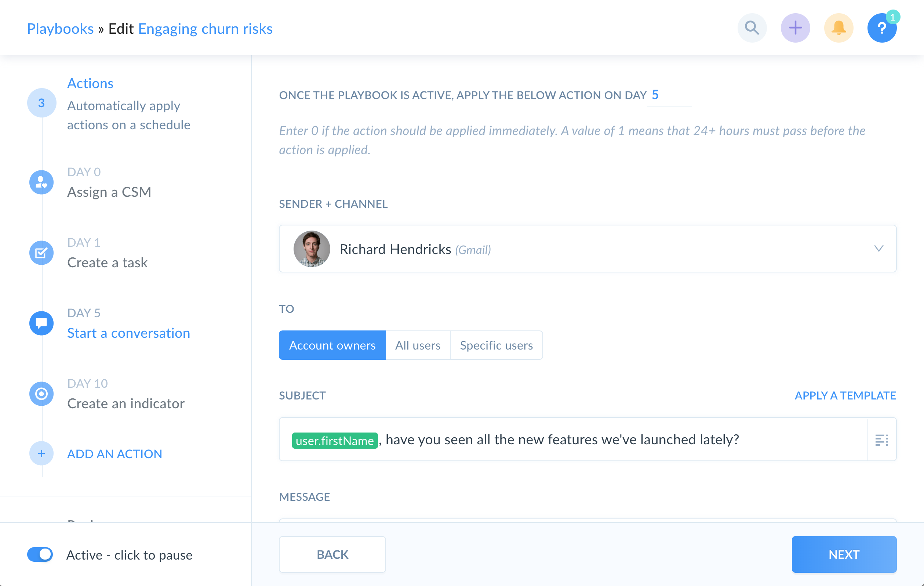The height and width of the screenshot is (586, 924).
Task: Click the search magnifier icon
Action: (x=752, y=28)
